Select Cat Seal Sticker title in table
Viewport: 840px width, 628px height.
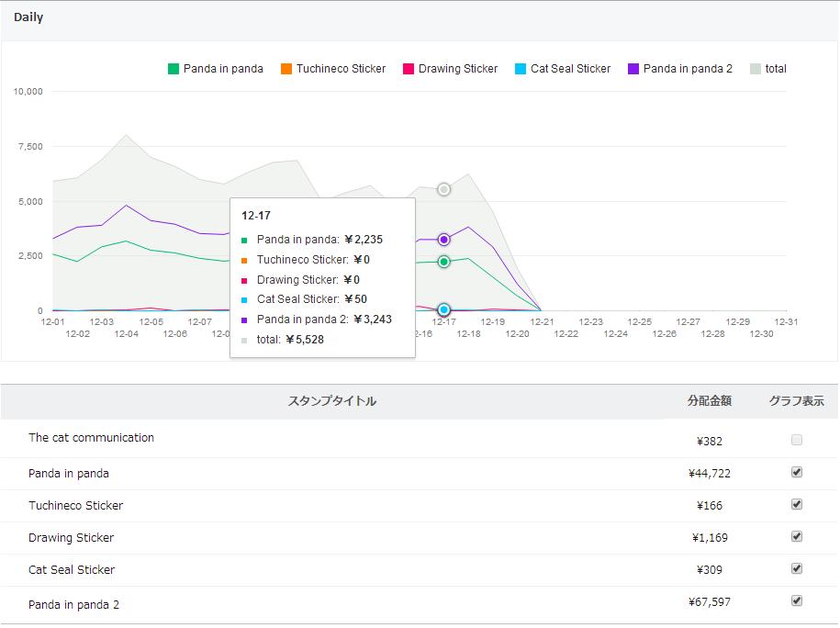[72, 570]
